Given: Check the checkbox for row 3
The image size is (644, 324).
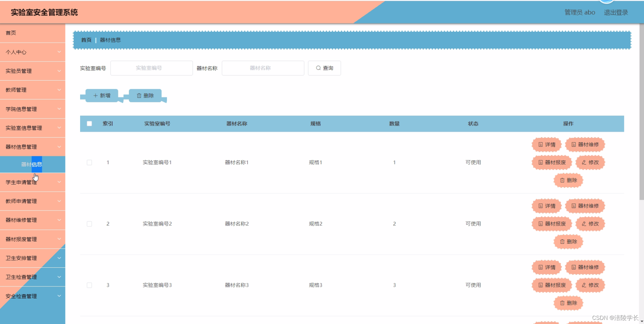Looking at the screenshot, I should [89, 285].
